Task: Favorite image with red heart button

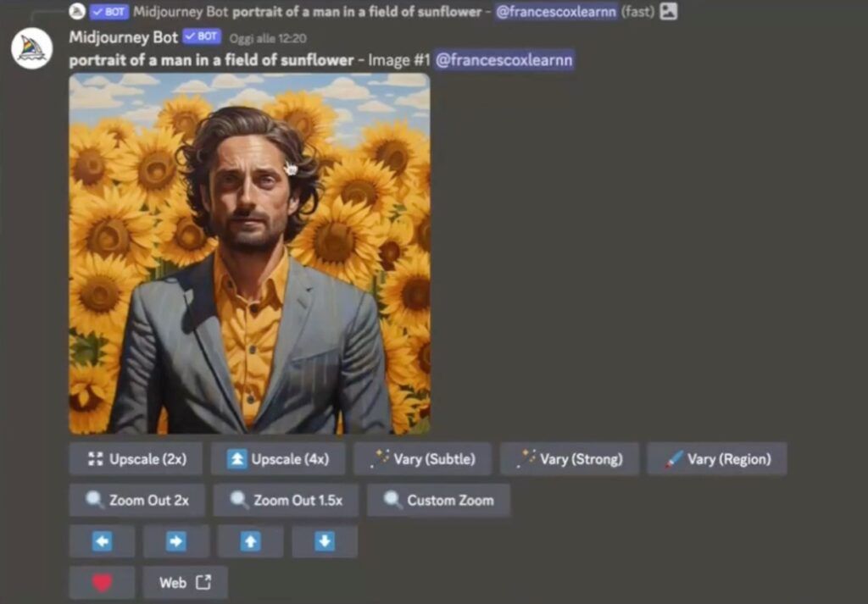Action: pyautogui.click(x=102, y=582)
